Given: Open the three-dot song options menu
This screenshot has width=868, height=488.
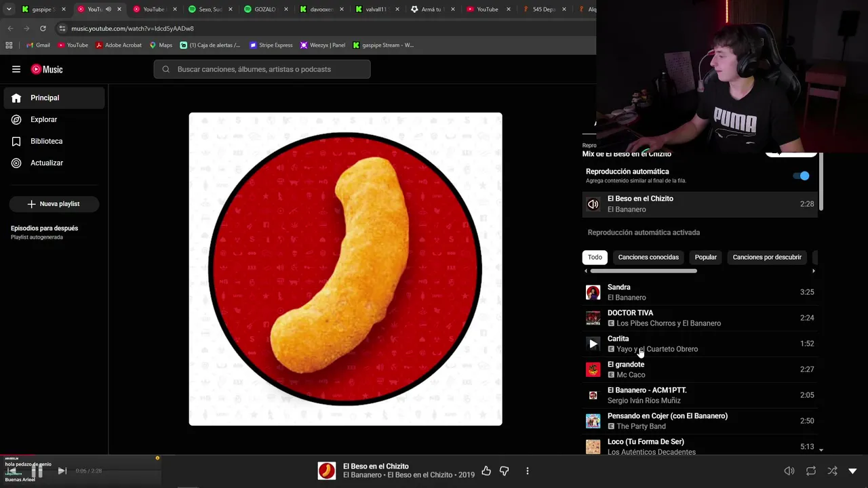Looking at the screenshot, I should [527, 471].
